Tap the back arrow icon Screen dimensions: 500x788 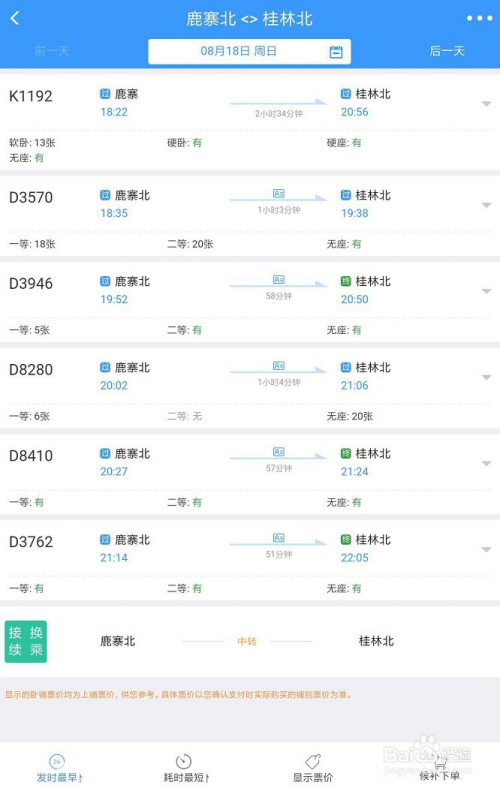[x=15, y=19]
